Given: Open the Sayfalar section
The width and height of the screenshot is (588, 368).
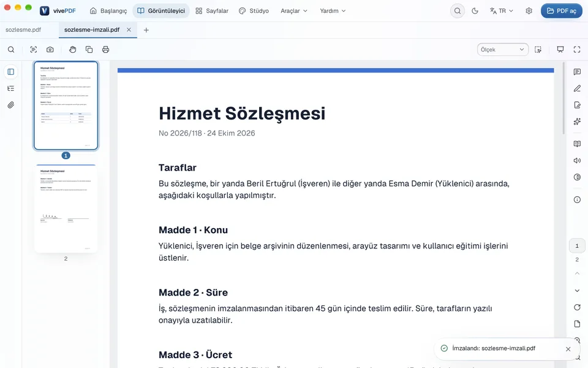Looking at the screenshot, I should pos(212,11).
